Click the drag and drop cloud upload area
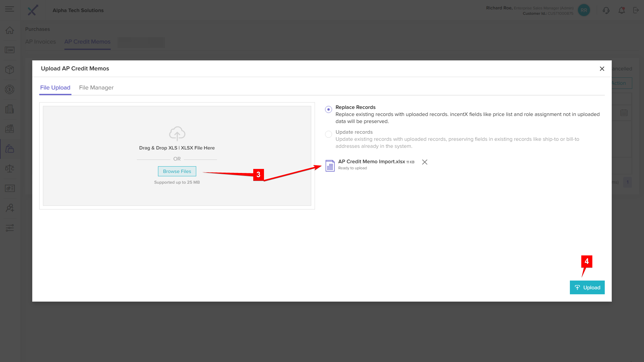644x362 pixels. [177, 134]
